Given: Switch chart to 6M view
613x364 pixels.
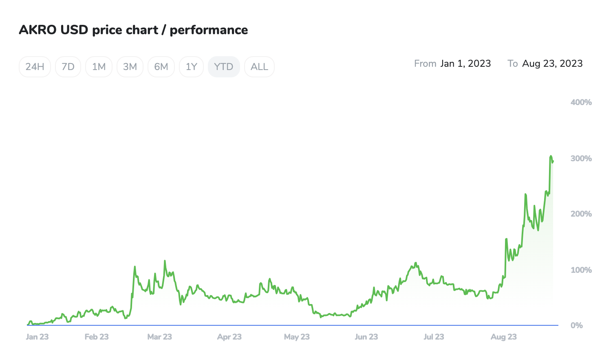Looking at the screenshot, I should [161, 67].
